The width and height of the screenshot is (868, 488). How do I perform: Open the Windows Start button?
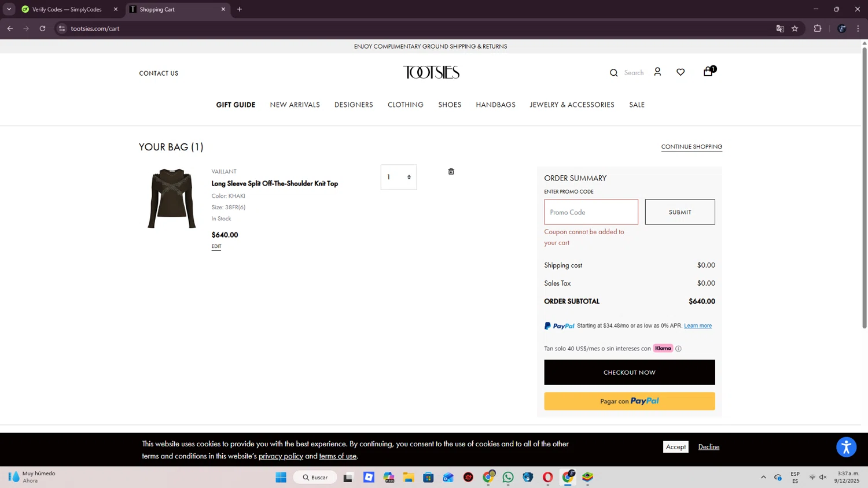[281, 477]
